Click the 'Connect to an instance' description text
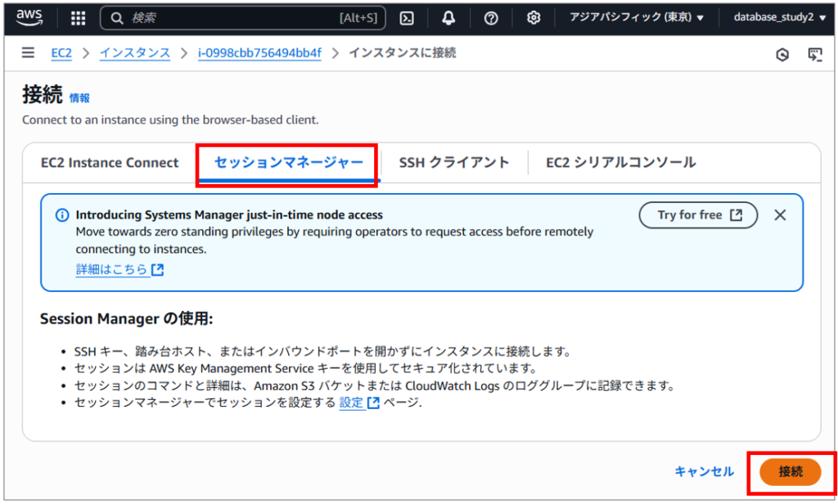Image resolution: width=838 pixels, height=504 pixels. click(170, 119)
